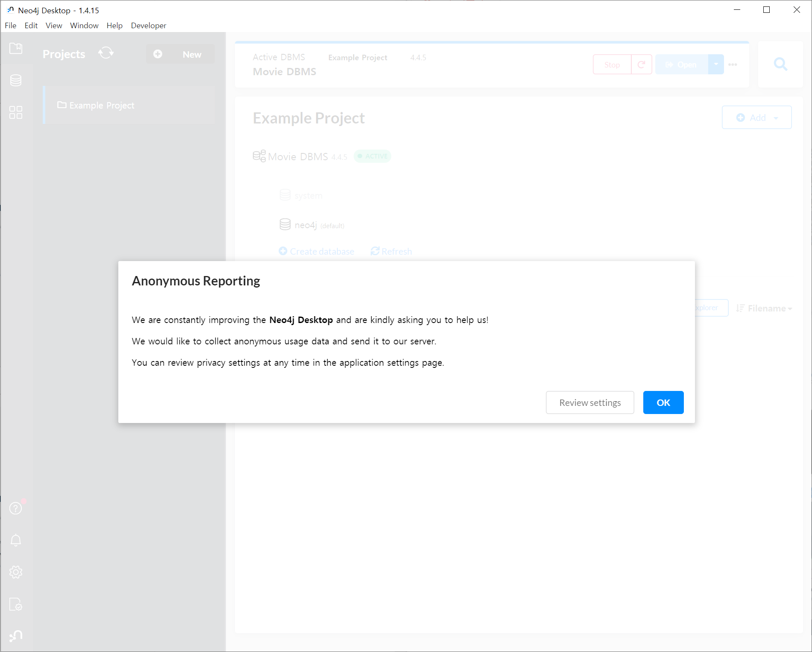Select Example Project in the sidebar
The image size is (812, 652).
click(129, 105)
